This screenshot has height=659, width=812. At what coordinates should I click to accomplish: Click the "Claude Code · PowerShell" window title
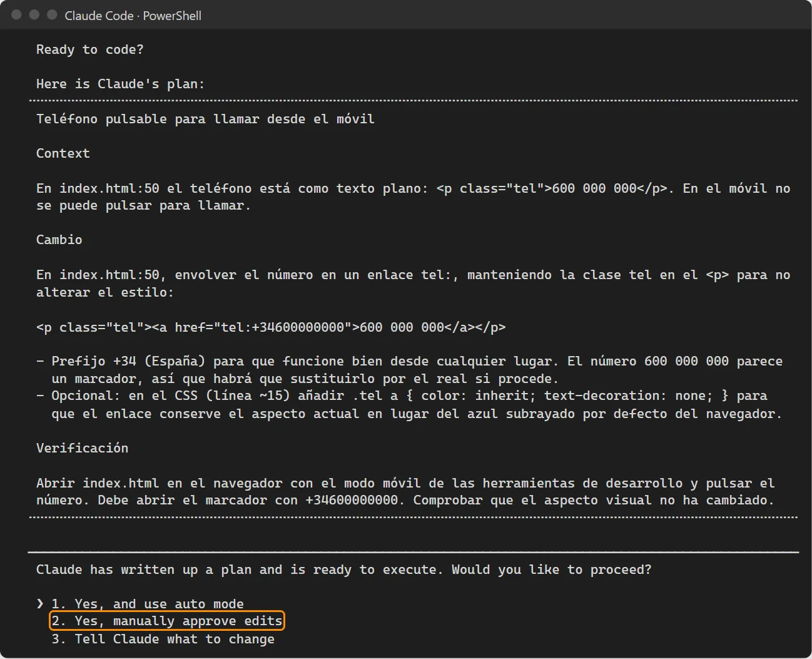(133, 16)
